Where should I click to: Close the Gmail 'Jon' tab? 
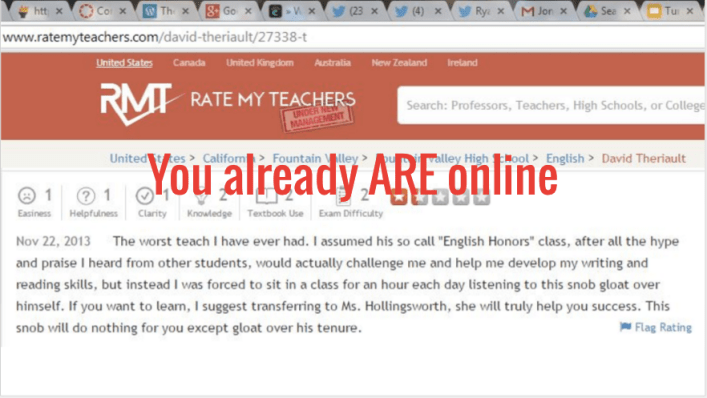pos(563,11)
